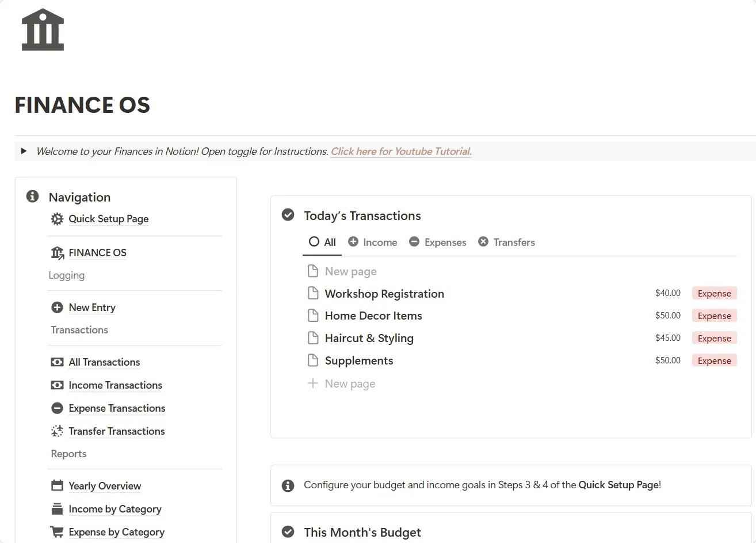
Task: Click the Today's Transactions heading
Action: [x=362, y=215]
